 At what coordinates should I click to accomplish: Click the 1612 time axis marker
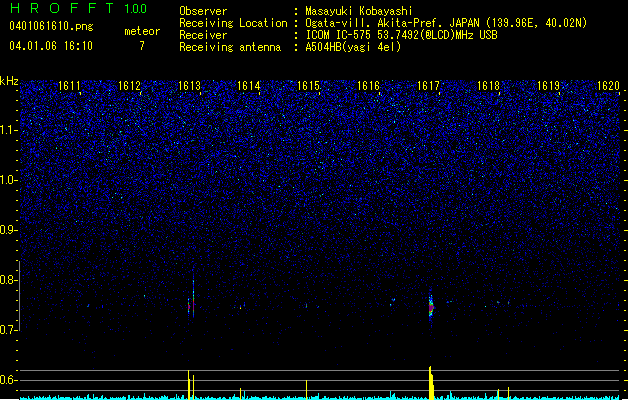pyautogui.click(x=130, y=86)
